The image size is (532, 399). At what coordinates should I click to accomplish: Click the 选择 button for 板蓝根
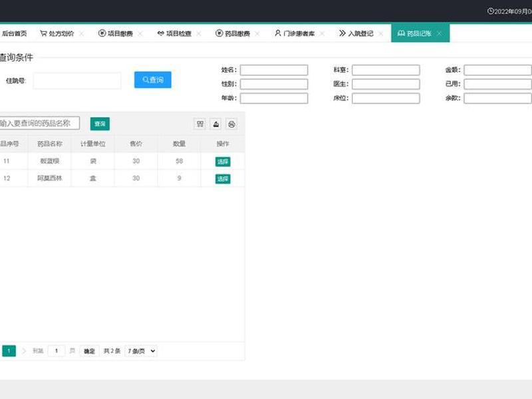click(x=223, y=162)
